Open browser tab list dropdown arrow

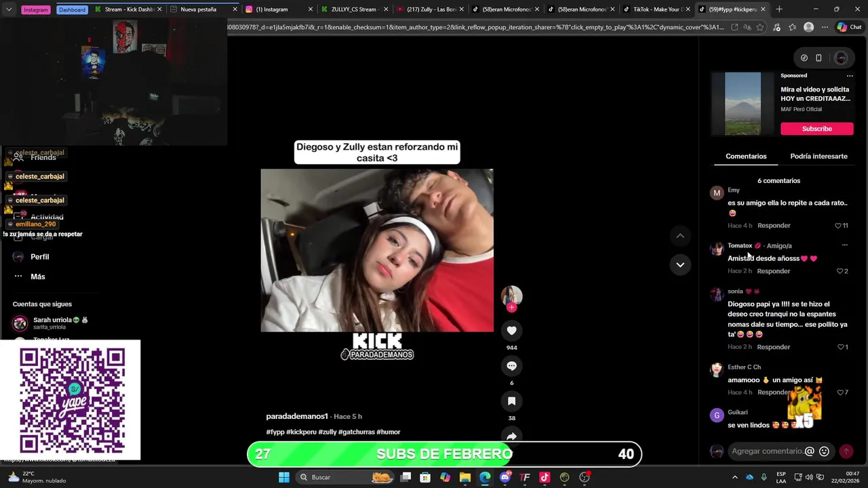pyautogui.click(x=9, y=9)
